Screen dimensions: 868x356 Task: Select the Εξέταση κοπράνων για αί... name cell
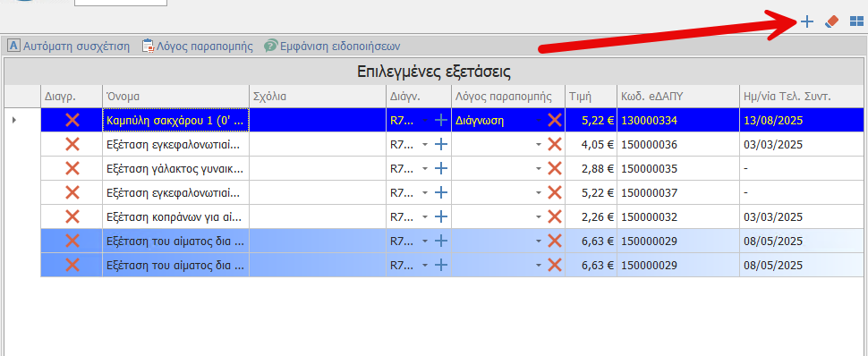pos(176,216)
